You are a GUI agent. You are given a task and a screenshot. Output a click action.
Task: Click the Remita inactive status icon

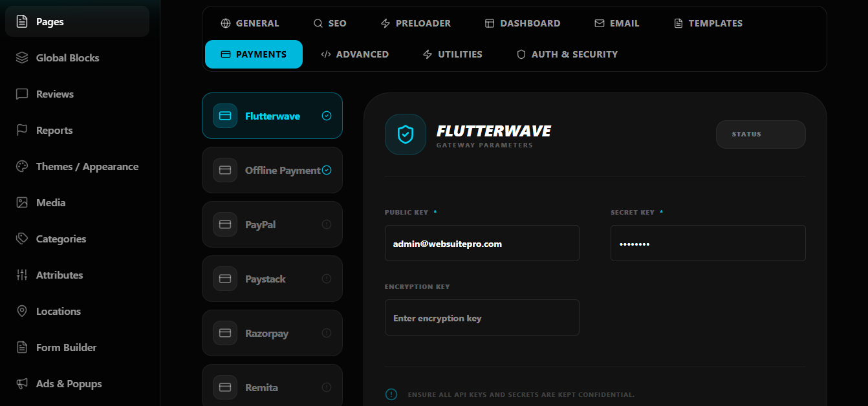pos(327,387)
